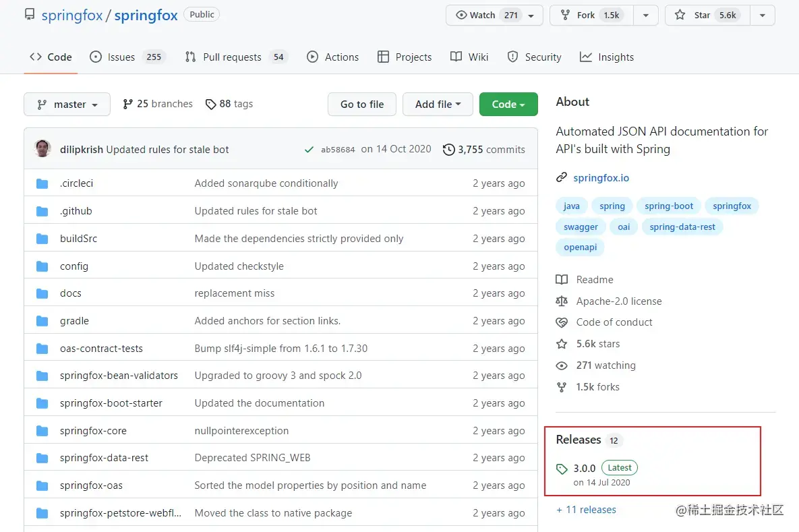Click the spring-data-rest topic tag
The height and width of the screenshot is (532, 799).
[682, 227]
